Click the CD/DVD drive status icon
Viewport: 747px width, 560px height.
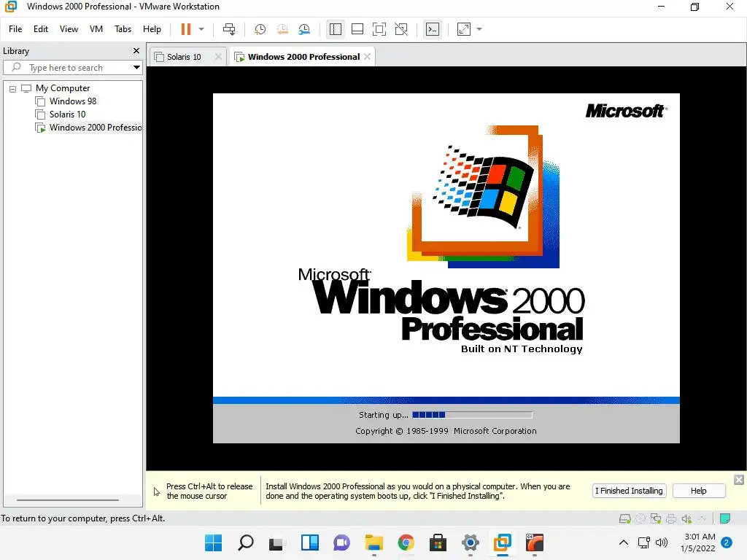(640, 518)
